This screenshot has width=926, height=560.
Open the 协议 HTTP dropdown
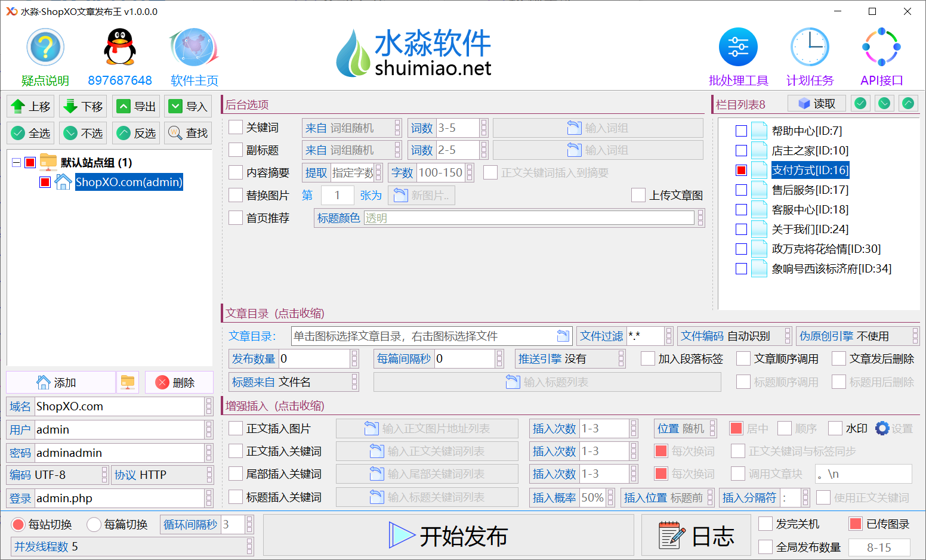[x=162, y=475]
